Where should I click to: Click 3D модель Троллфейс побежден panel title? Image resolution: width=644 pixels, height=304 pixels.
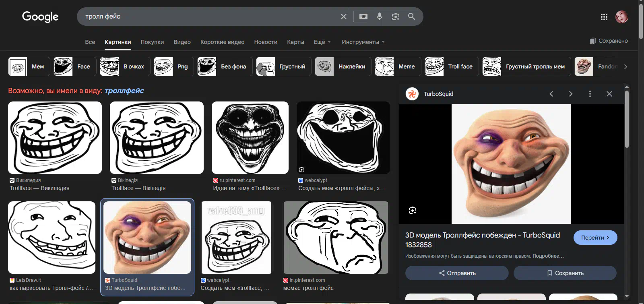(483, 240)
